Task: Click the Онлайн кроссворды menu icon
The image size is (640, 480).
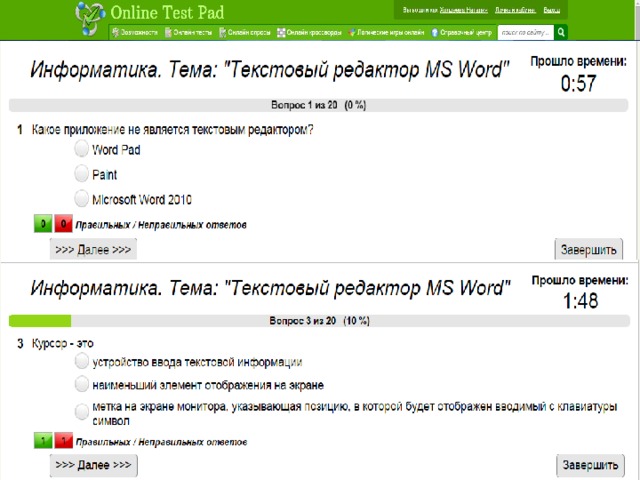Action: [x=281, y=32]
